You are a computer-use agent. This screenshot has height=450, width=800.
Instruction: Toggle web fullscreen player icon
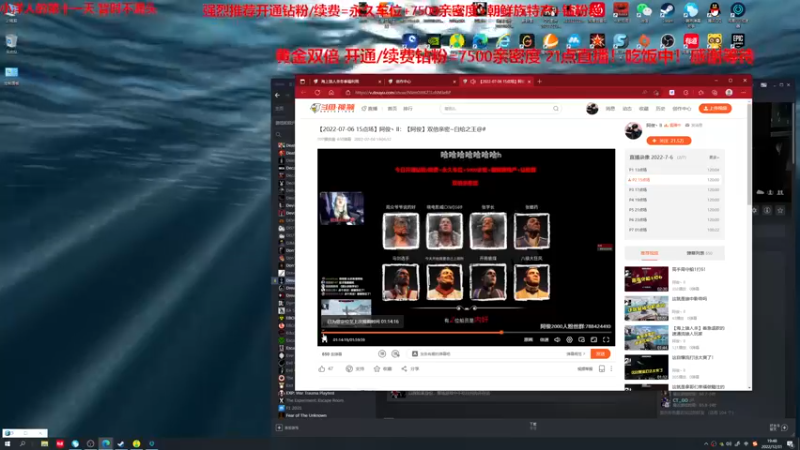(x=594, y=340)
